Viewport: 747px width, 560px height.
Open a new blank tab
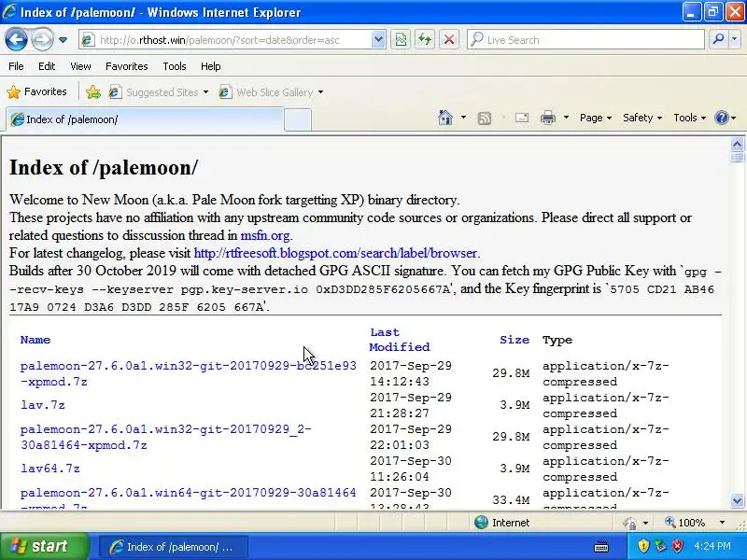[x=298, y=119]
